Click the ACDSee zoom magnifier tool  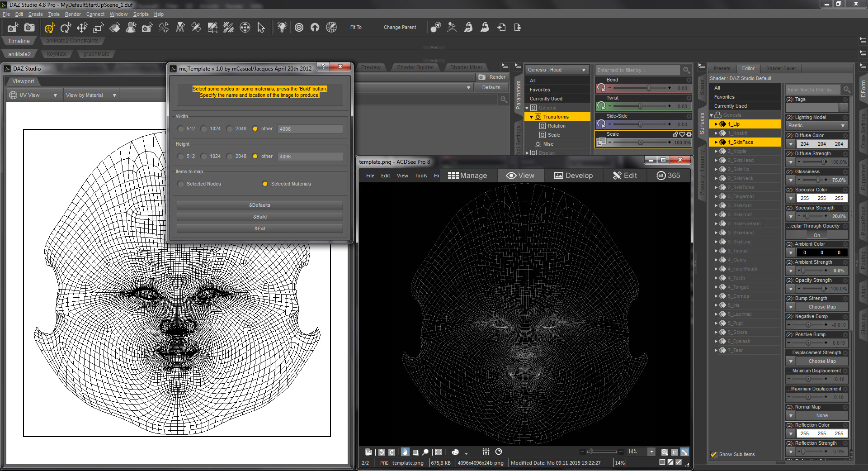(x=425, y=452)
